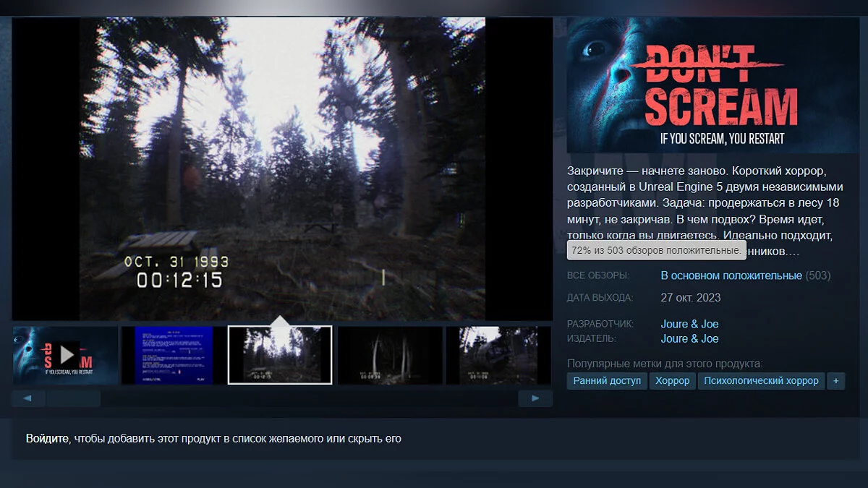
Task: Click the release date '27 окт. 2023'
Action: (691, 297)
